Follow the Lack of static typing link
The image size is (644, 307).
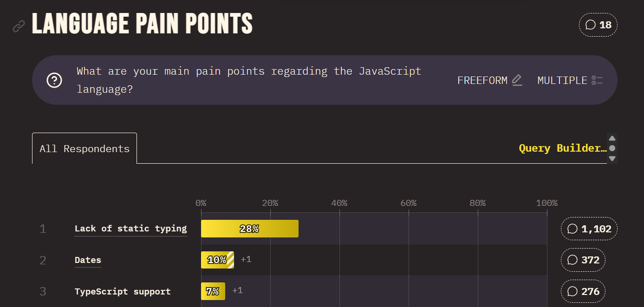pos(130,228)
